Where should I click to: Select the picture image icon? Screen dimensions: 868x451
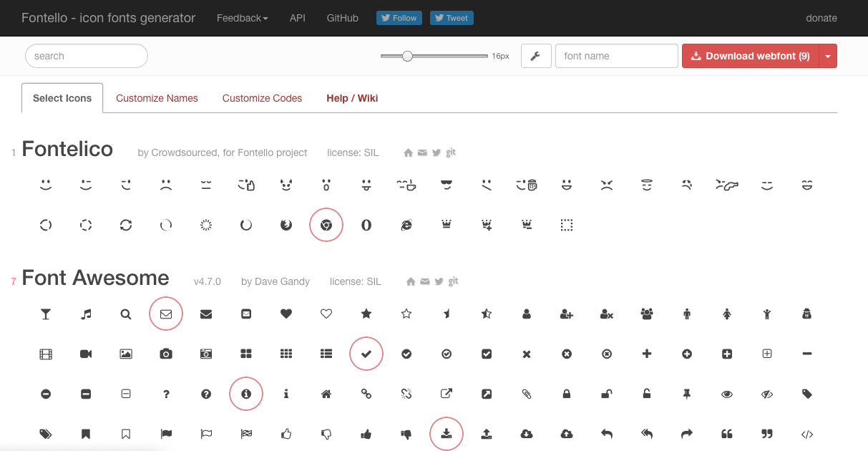pos(126,354)
